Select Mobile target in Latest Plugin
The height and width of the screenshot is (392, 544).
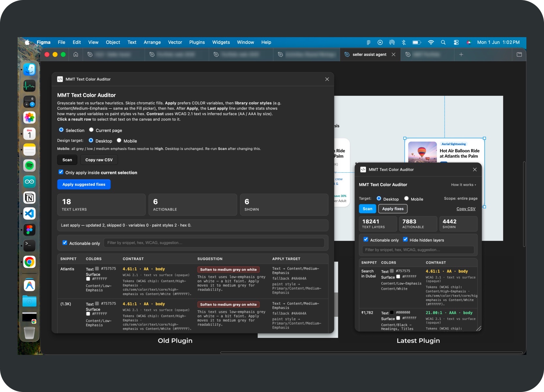[x=406, y=198]
